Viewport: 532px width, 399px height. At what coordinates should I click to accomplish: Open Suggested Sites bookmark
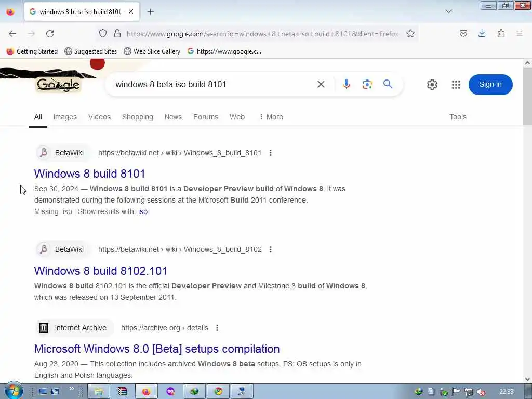(90, 51)
